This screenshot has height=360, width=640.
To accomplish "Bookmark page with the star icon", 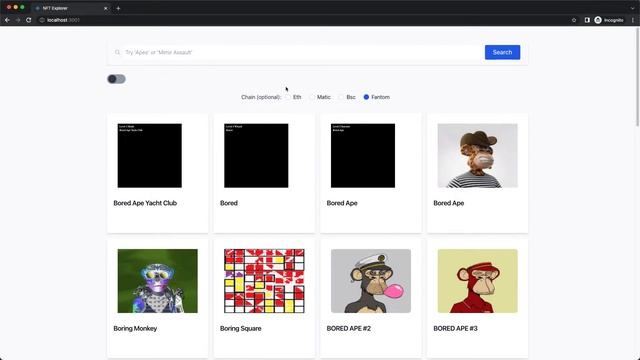I will pyautogui.click(x=574, y=20).
